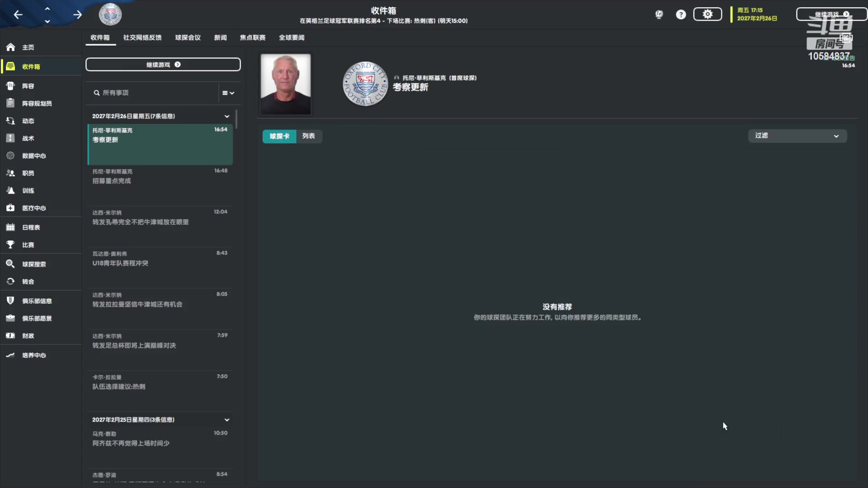Open the 战术 tactics sidebar icon
This screenshot has height=488, width=868.
click(10, 138)
